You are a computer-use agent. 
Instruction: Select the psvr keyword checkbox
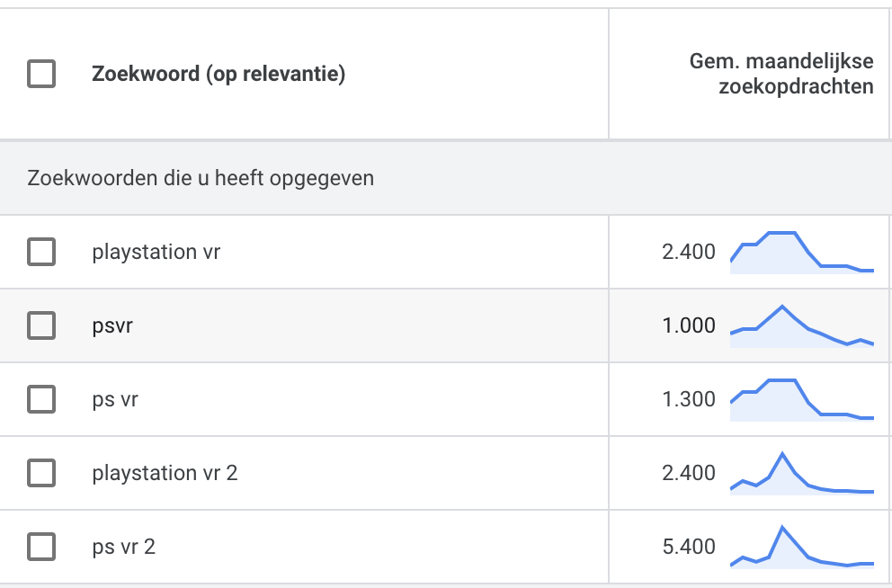[x=41, y=325]
